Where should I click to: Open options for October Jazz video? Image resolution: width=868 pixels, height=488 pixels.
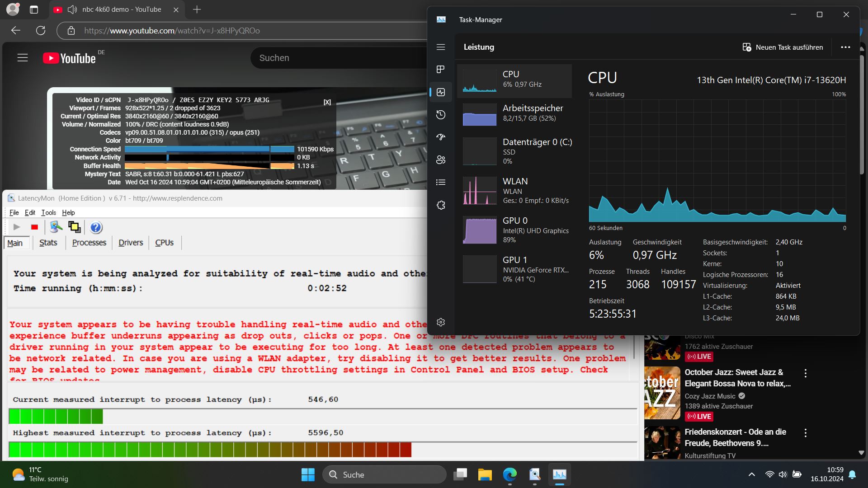805,373
